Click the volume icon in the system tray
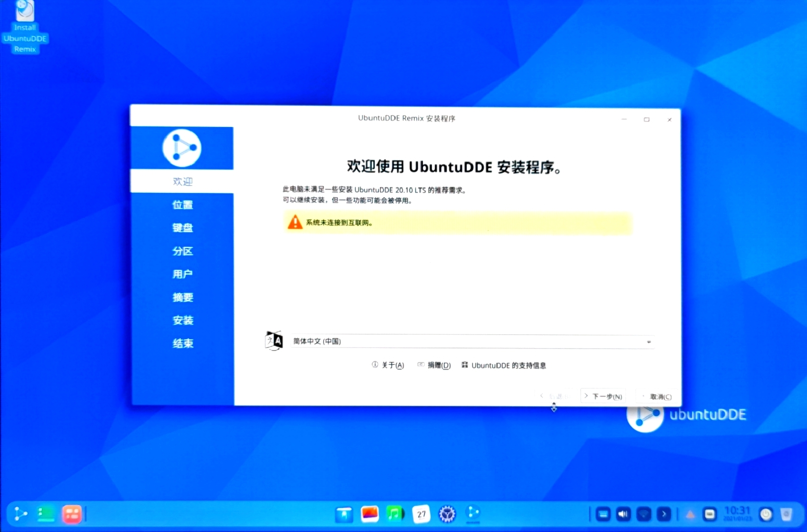 tap(622, 513)
